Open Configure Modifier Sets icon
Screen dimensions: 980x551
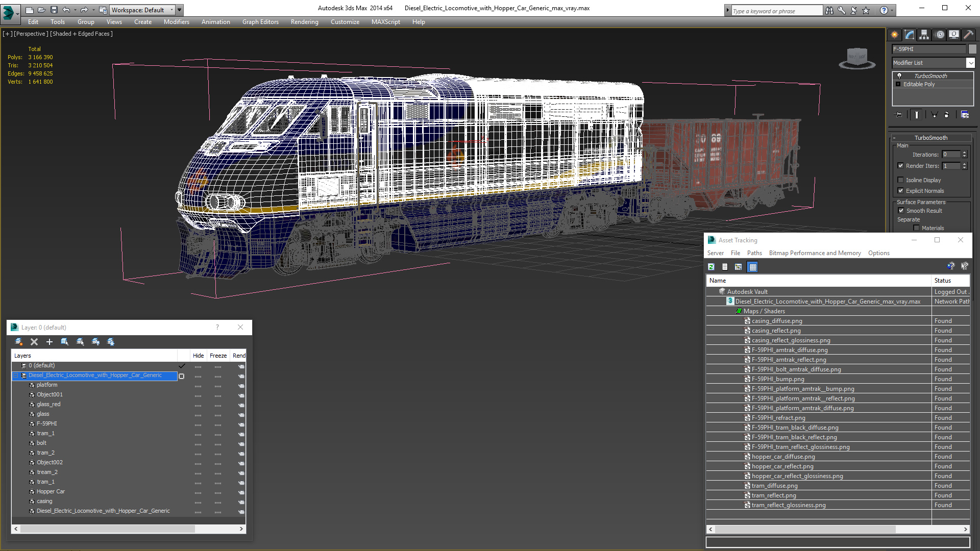pyautogui.click(x=965, y=115)
